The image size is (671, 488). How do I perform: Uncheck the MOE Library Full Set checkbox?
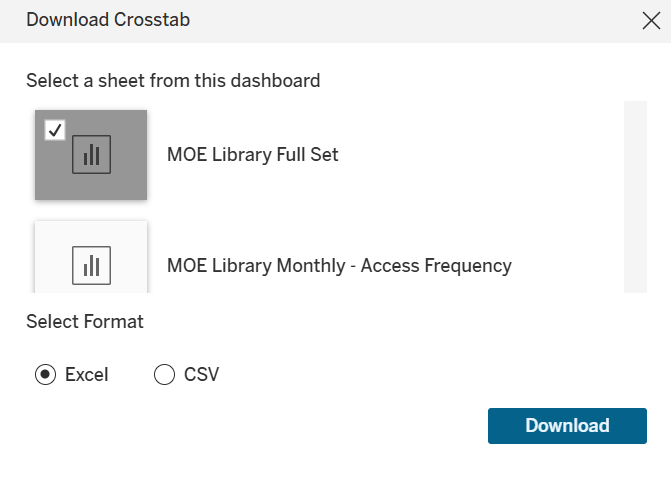point(55,130)
